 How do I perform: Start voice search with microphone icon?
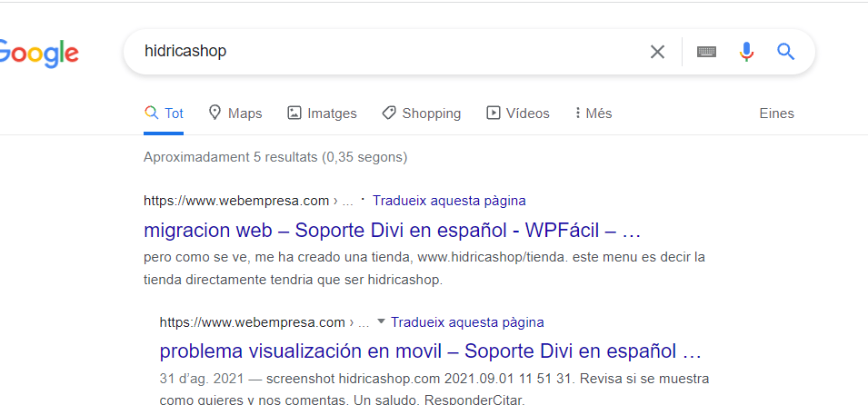tap(746, 52)
